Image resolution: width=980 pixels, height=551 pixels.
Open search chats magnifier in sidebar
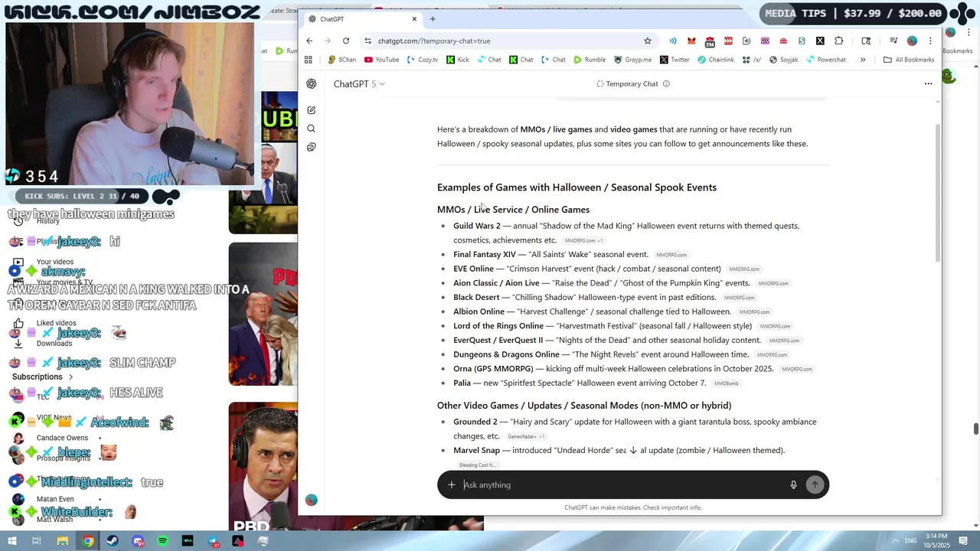click(312, 129)
